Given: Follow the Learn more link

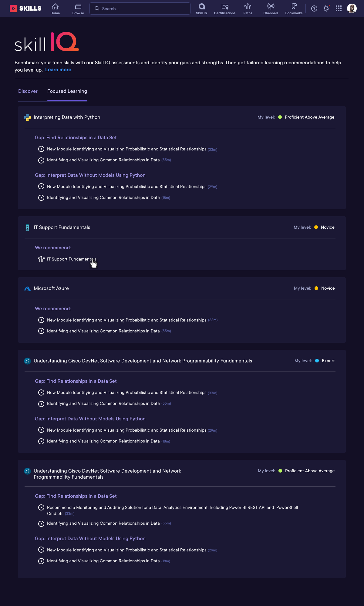Looking at the screenshot, I should [x=59, y=70].
